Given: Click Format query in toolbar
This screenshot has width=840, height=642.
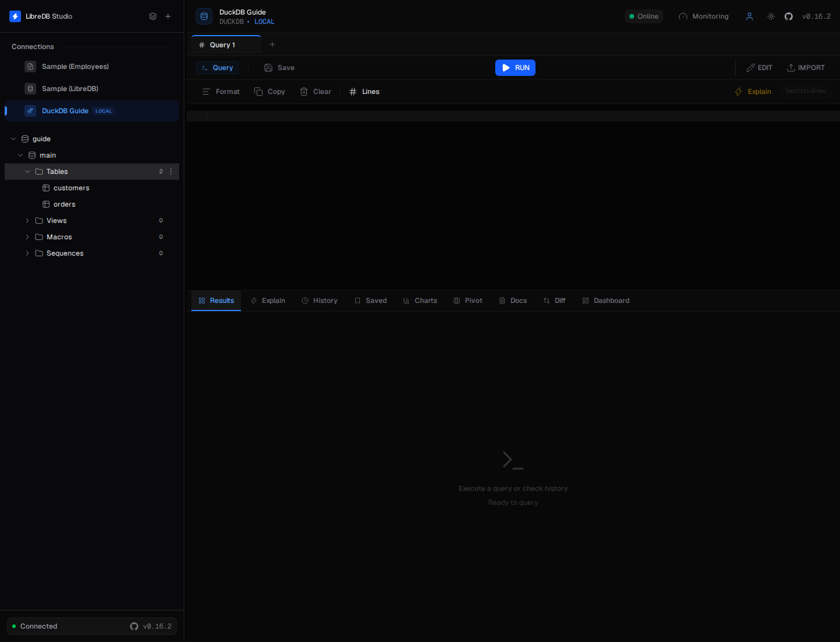Looking at the screenshot, I should pos(221,92).
